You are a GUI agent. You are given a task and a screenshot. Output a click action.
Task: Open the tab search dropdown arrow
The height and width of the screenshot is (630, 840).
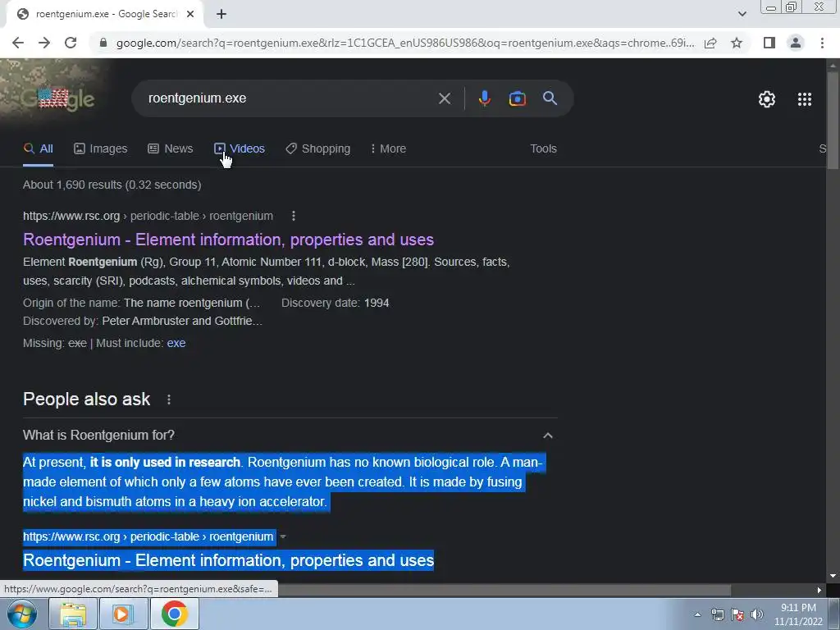pos(742,14)
